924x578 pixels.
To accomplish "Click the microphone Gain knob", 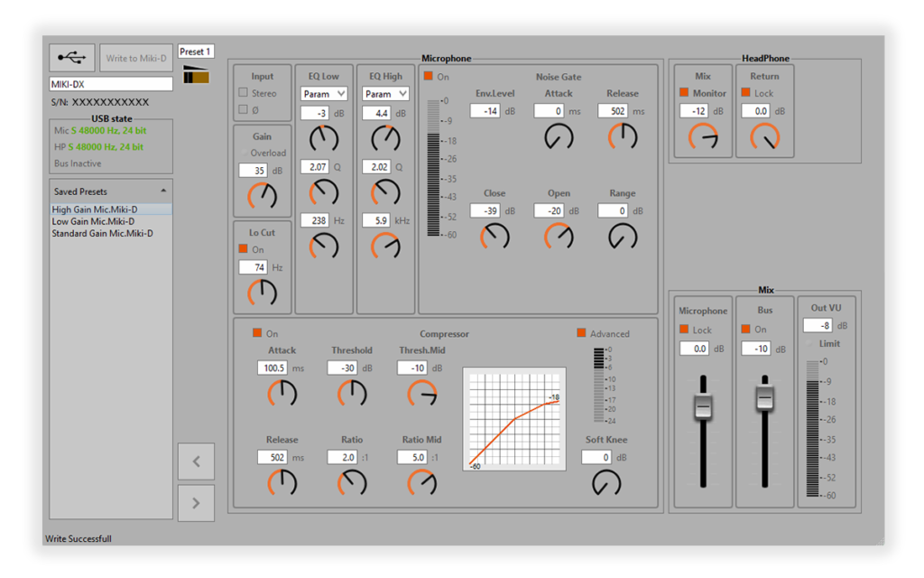I will (263, 195).
